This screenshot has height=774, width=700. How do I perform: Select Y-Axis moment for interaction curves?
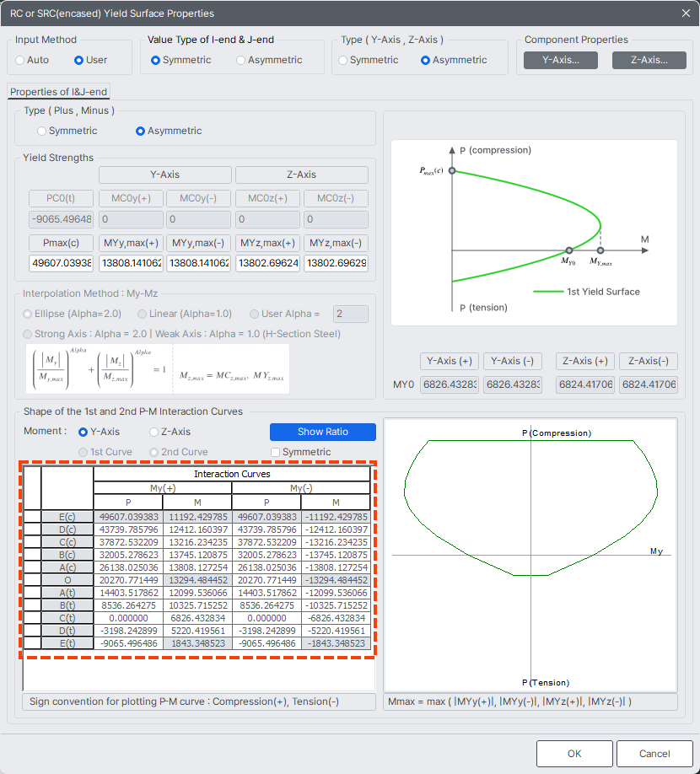pos(100,432)
